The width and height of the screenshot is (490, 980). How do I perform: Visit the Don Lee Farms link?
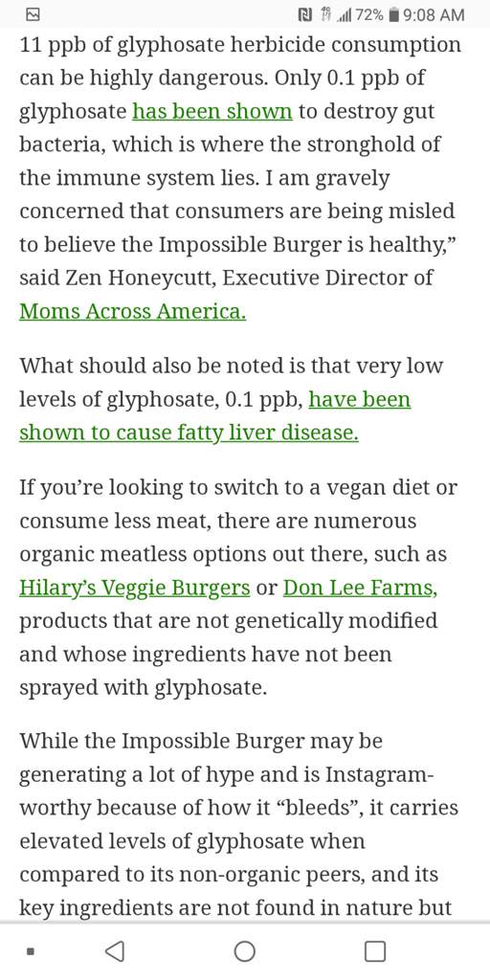(x=360, y=589)
